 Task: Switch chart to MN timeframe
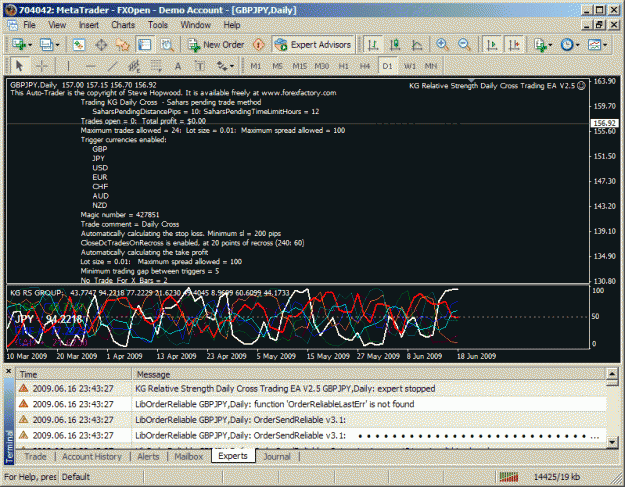pos(430,66)
